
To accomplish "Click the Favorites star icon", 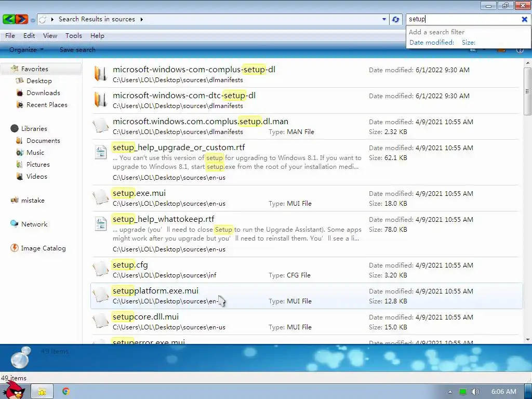I will [15, 69].
